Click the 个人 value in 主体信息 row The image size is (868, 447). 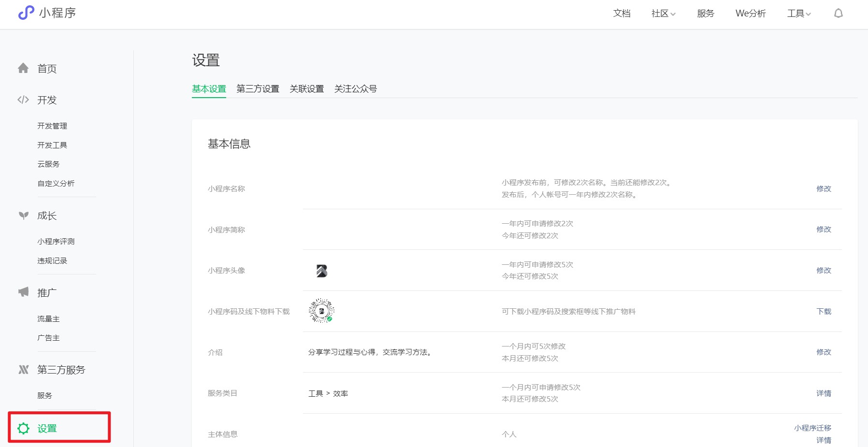click(x=509, y=434)
